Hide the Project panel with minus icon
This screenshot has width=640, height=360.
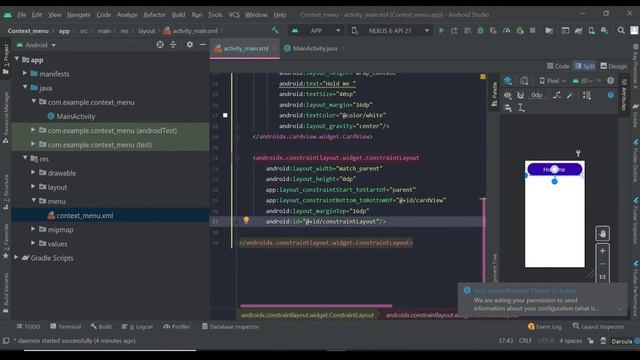(203, 44)
